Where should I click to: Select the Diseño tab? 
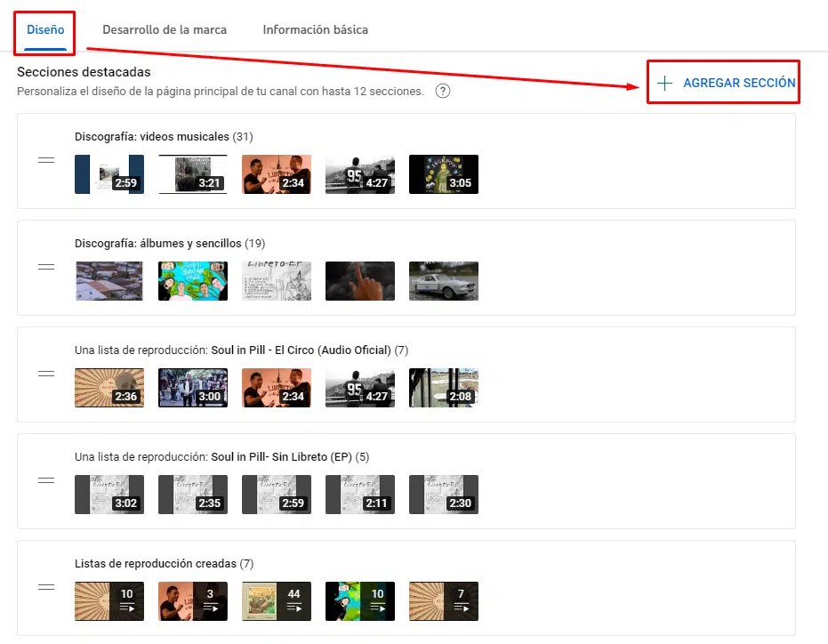coord(44,29)
